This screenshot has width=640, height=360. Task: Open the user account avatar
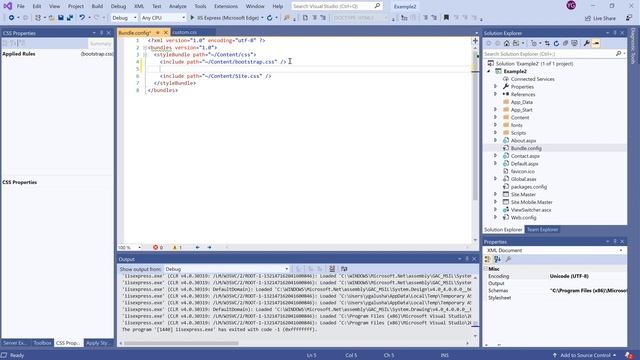pos(571,6)
